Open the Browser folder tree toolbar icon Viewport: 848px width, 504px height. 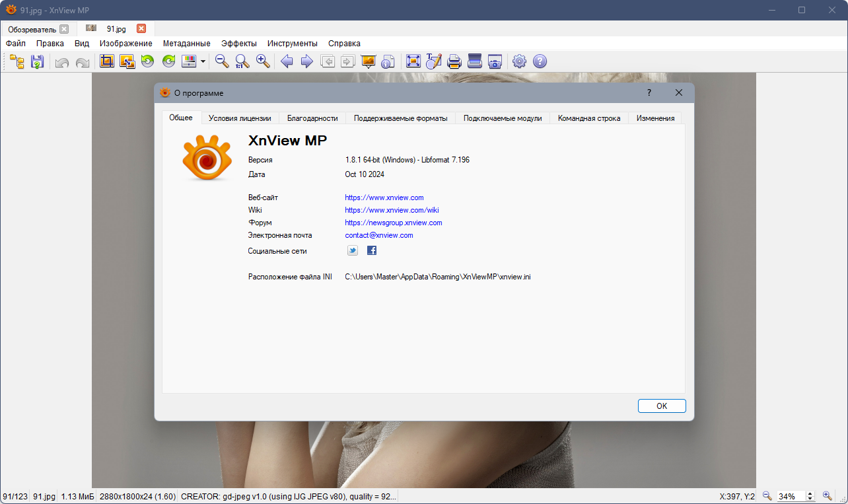pyautogui.click(x=17, y=61)
